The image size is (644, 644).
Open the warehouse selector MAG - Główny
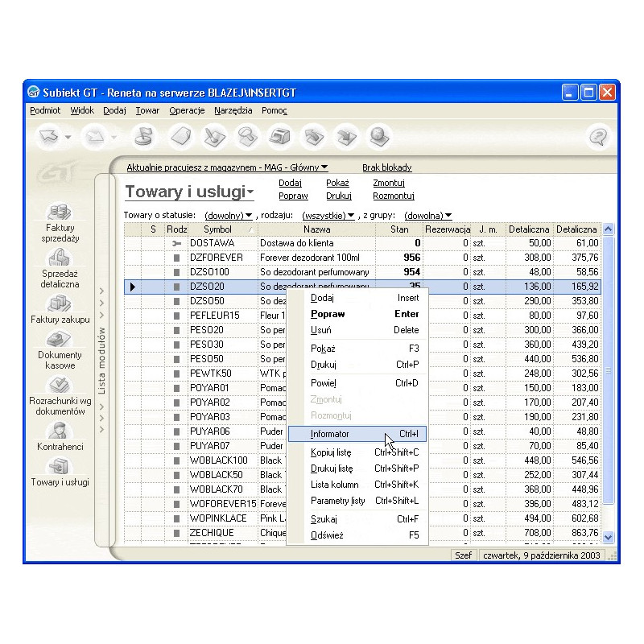coord(227,167)
